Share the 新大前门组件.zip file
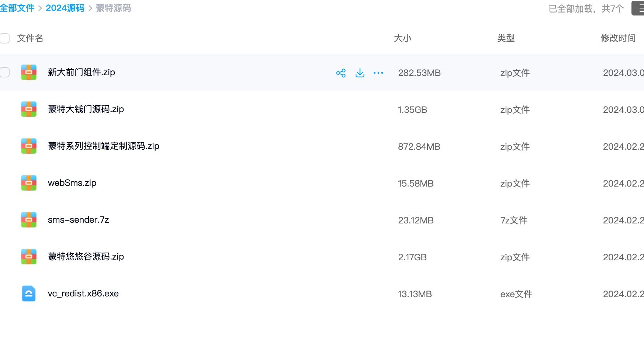 click(x=341, y=73)
